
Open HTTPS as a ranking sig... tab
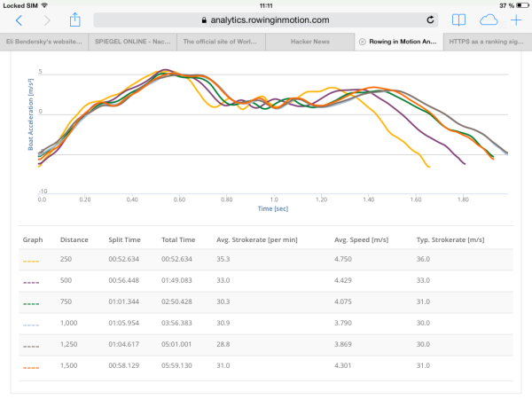tap(488, 42)
